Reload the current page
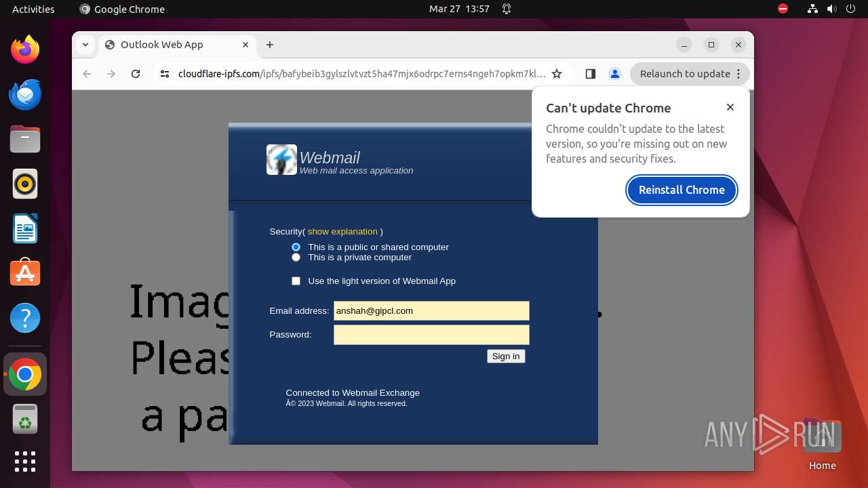This screenshot has height=488, width=868. point(136,74)
